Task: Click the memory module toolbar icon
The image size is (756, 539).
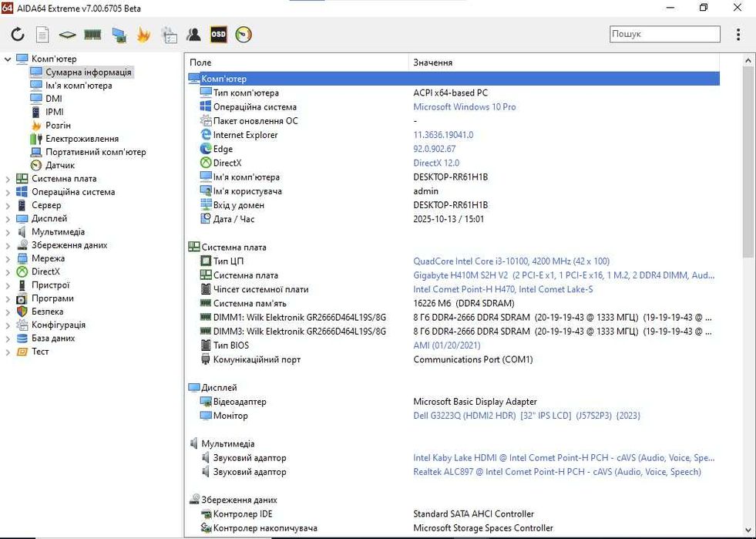Action: tap(92, 34)
